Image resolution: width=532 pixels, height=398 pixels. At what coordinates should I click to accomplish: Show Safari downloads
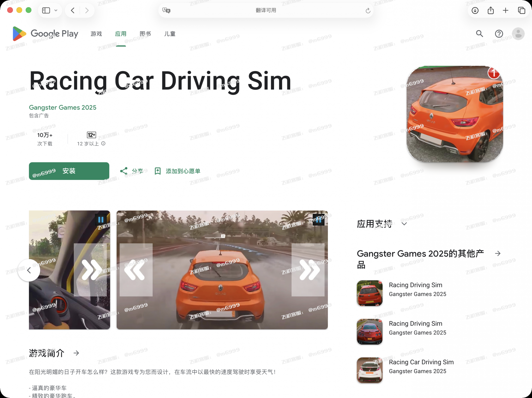(x=475, y=10)
